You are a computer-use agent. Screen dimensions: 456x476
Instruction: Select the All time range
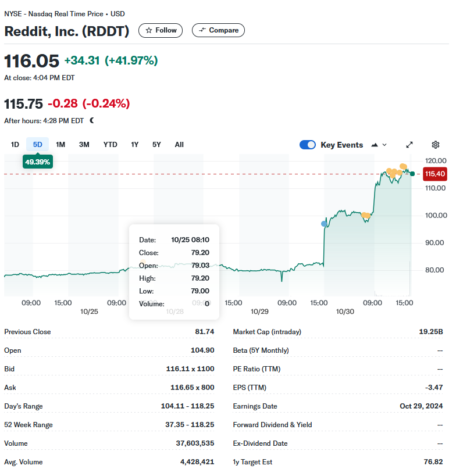point(179,145)
